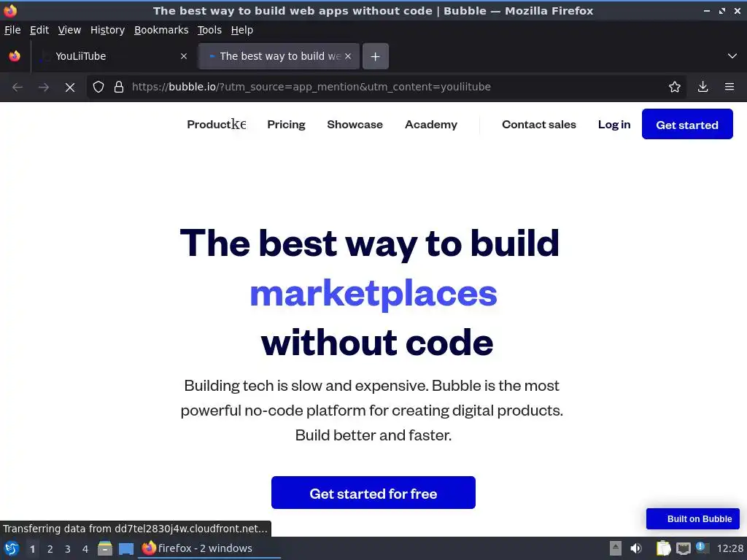Switch to the YouLiiTube tab

click(115, 56)
